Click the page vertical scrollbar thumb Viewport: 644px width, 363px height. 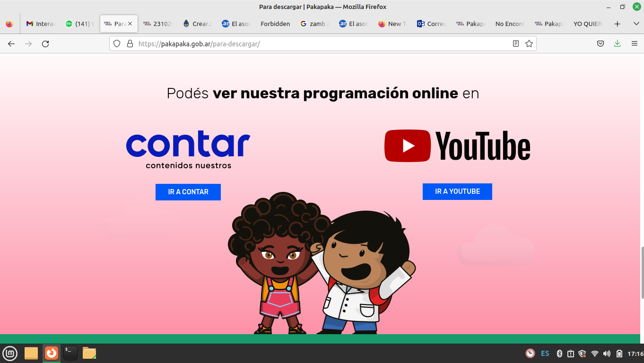click(x=642, y=272)
